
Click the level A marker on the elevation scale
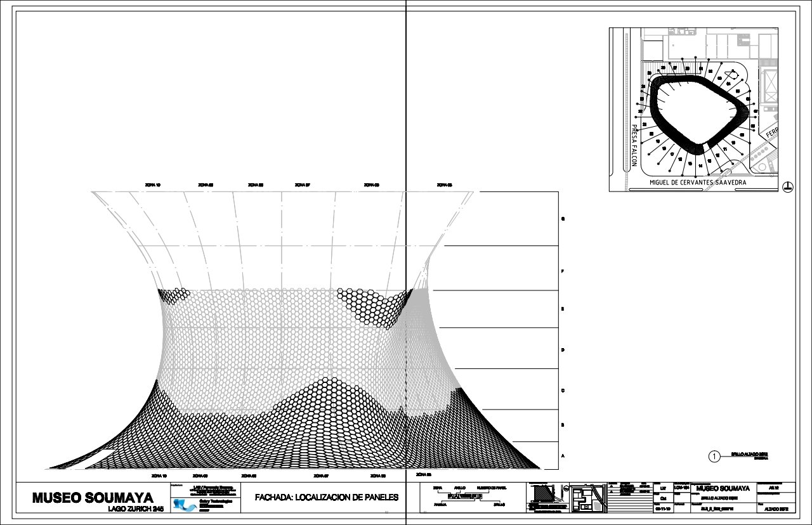coord(563,456)
